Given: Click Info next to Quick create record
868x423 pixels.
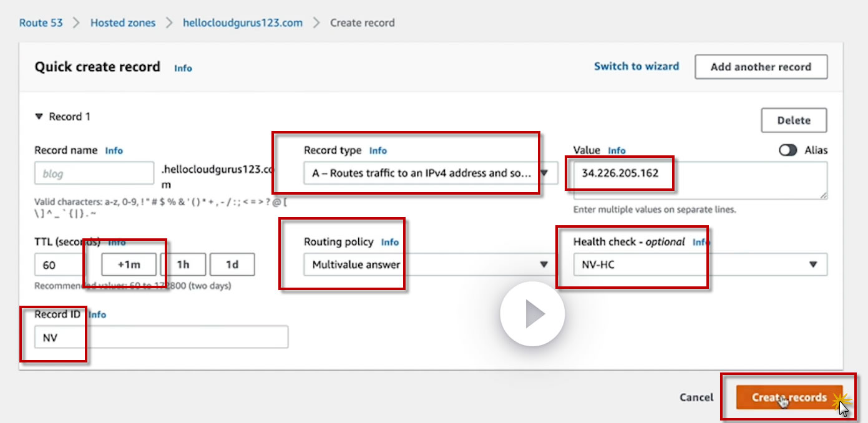Looking at the screenshot, I should coord(183,68).
